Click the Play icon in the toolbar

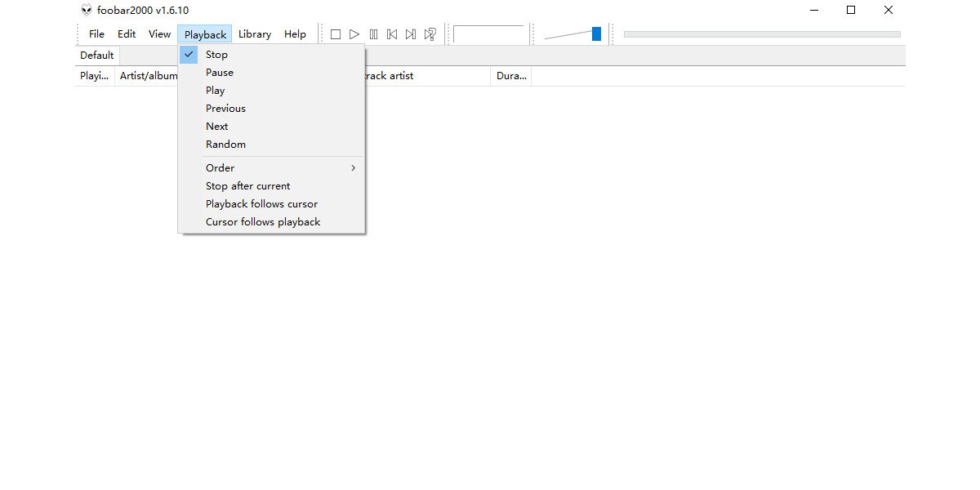(x=354, y=33)
